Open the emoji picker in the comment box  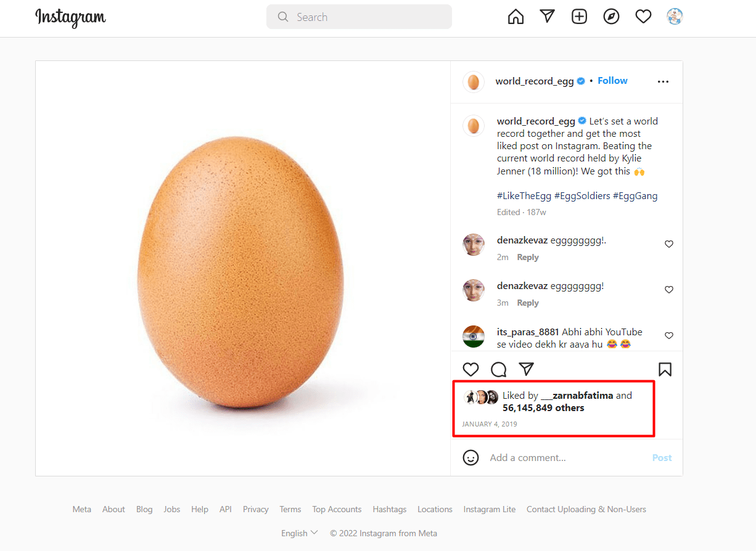pos(470,457)
